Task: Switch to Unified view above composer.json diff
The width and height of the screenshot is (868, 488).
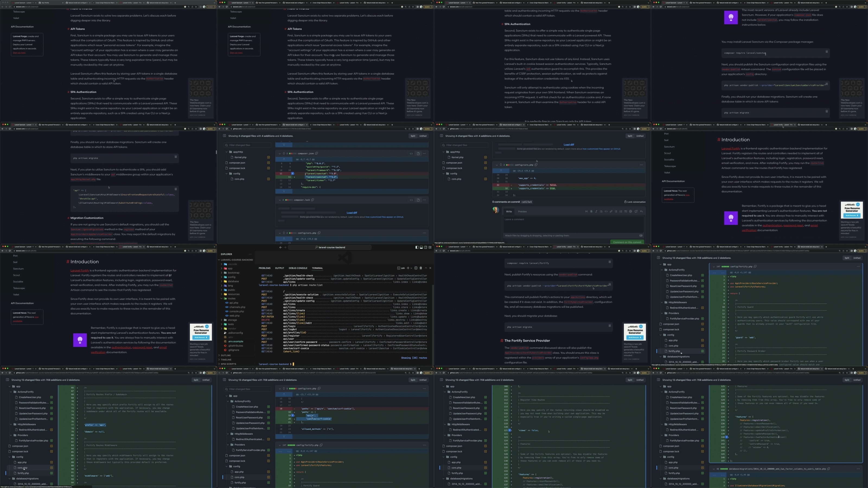Action: pos(423,136)
